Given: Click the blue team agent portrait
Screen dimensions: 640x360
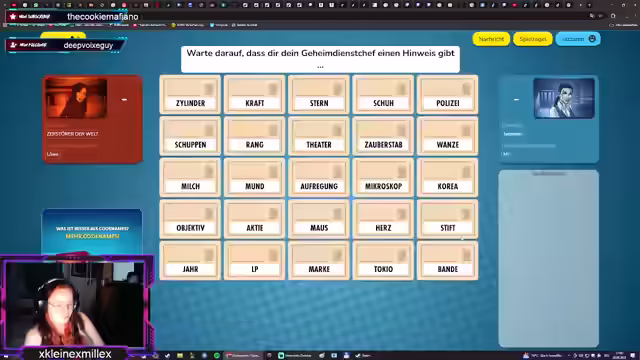Looking at the screenshot, I should click(x=564, y=98).
